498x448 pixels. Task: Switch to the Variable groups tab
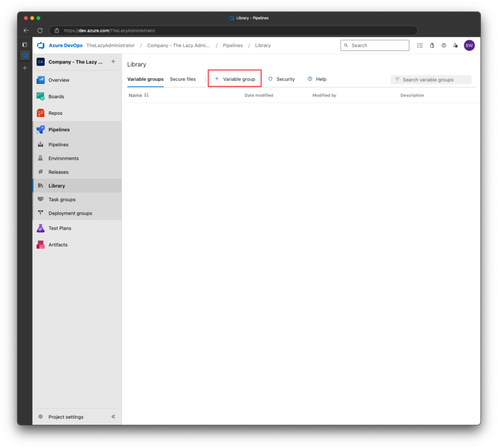(x=145, y=79)
